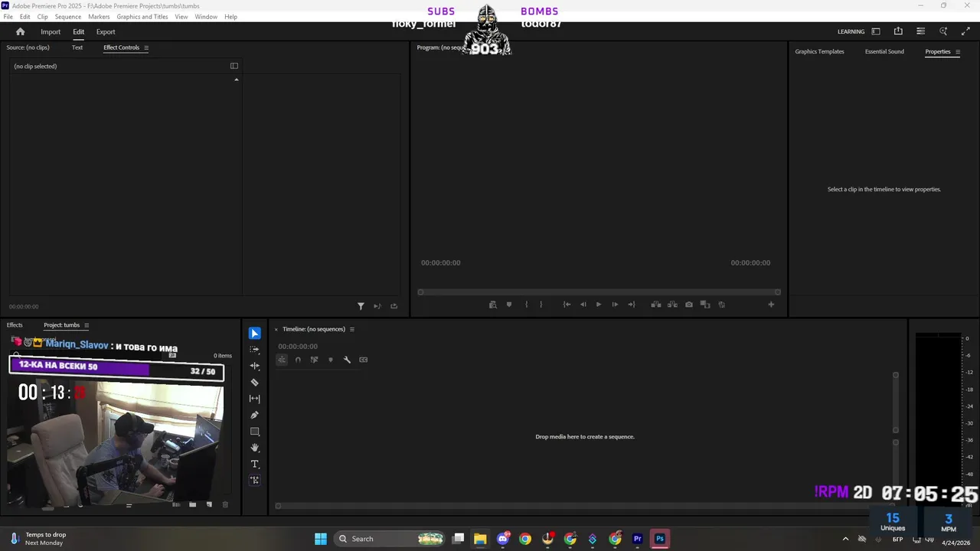980x551 pixels.
Task: Open the Markers menu
Action: [99, 17]
